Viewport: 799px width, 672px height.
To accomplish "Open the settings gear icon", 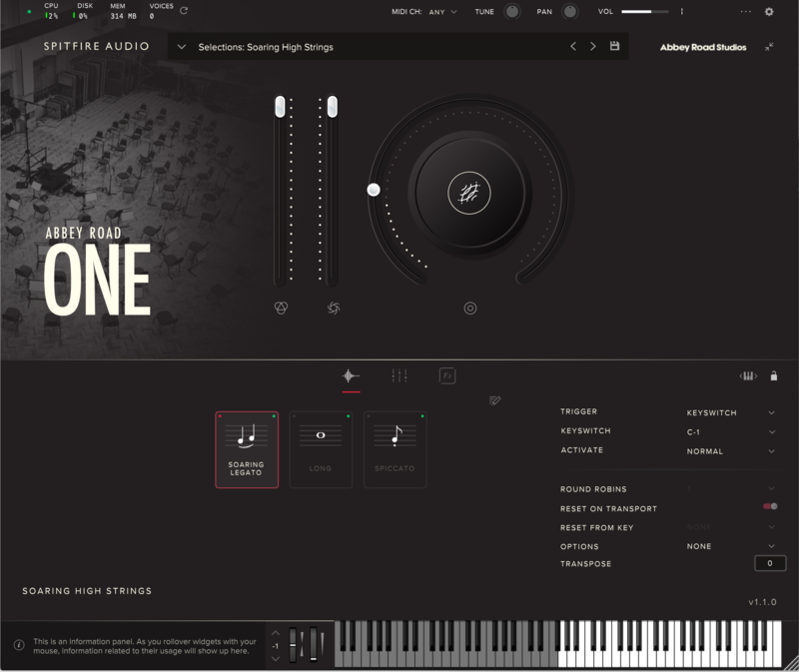I will [769, 11].
